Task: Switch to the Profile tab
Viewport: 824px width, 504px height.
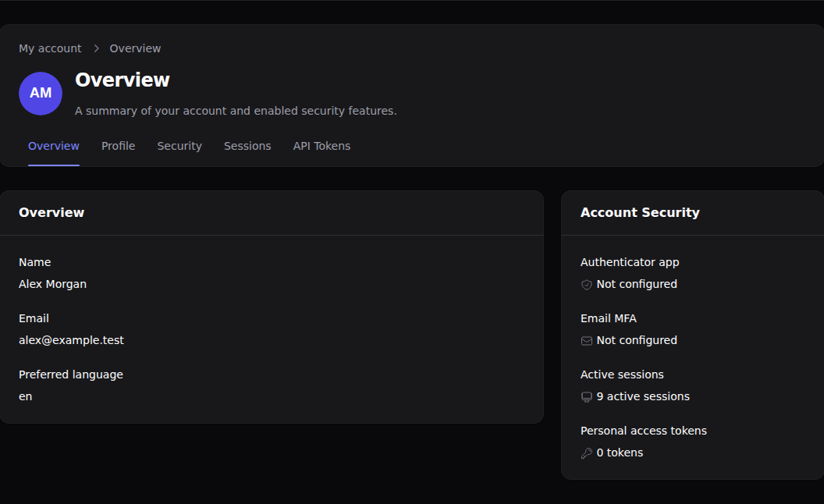Action: [119, 146]
